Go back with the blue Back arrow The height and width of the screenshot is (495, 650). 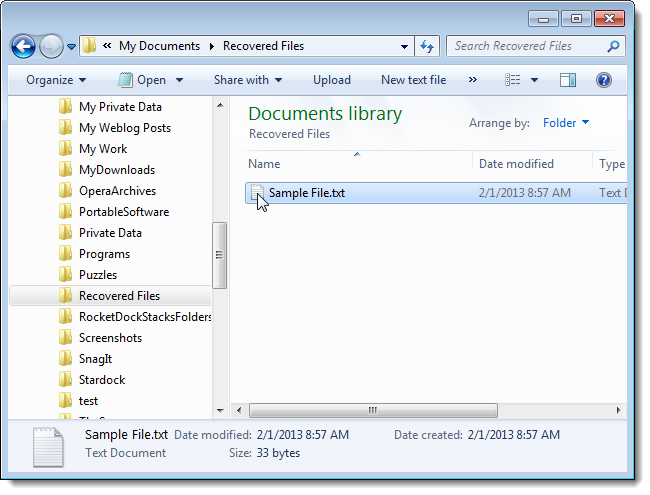[x=23, y=46]
